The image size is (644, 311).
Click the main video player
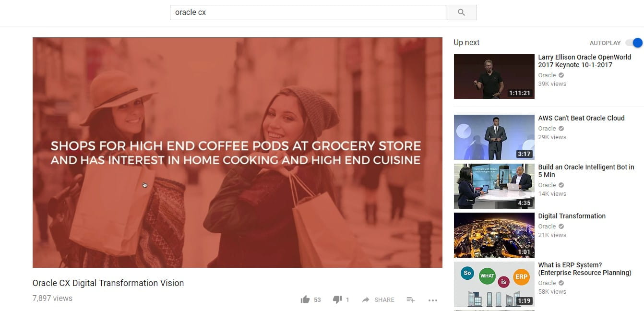(x=238, y=153)
